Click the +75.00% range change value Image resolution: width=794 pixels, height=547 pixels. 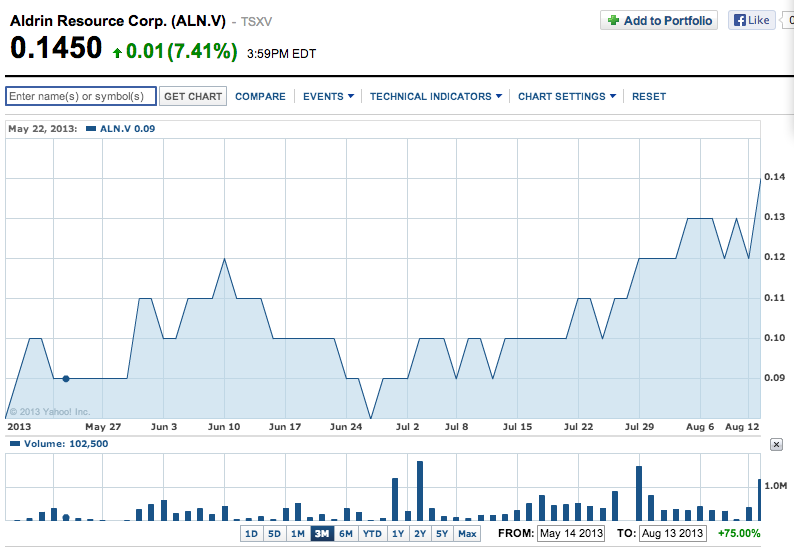739,533
